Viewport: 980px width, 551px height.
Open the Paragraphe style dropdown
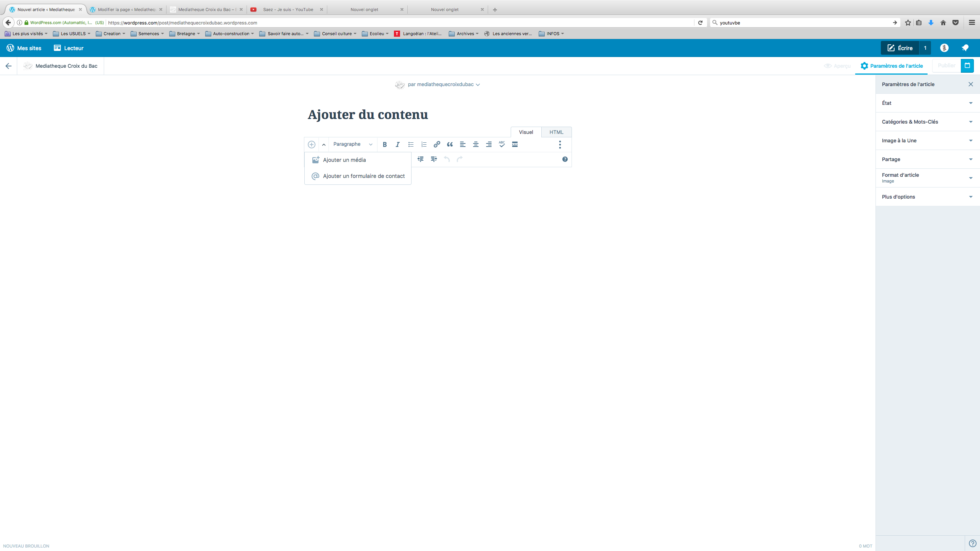tap(352, 144)
